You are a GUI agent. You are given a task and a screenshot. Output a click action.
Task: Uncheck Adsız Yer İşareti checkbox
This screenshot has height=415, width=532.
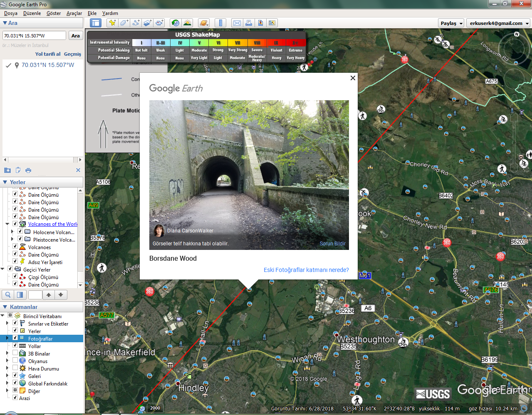(15, 261)
